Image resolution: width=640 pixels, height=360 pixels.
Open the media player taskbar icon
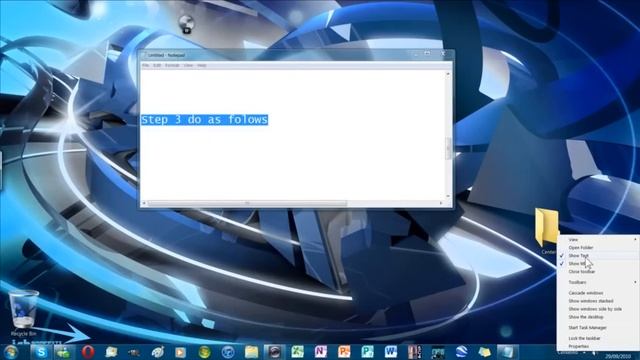[180, 352]
